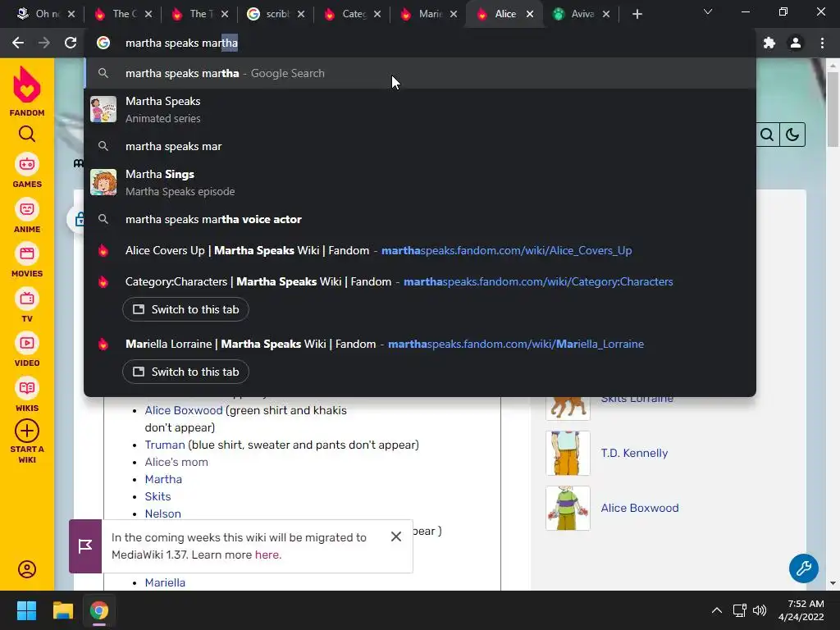Open Category:Characters wiki suggestion

pos(420,281)
